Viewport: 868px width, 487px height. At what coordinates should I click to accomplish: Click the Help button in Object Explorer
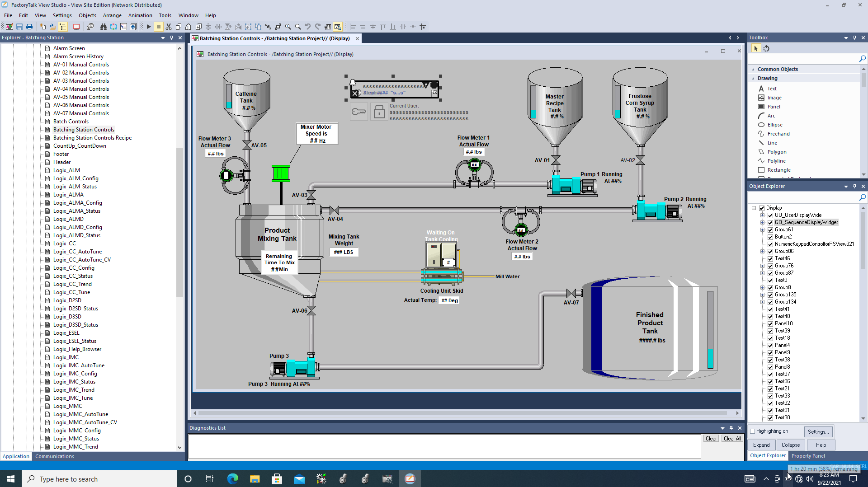click(821, 445)
